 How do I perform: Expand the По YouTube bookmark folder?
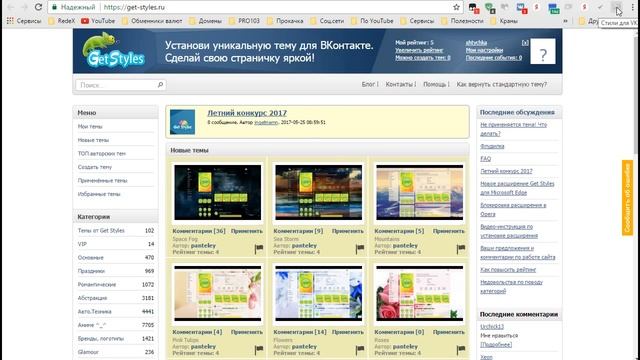tap(372, 20)
